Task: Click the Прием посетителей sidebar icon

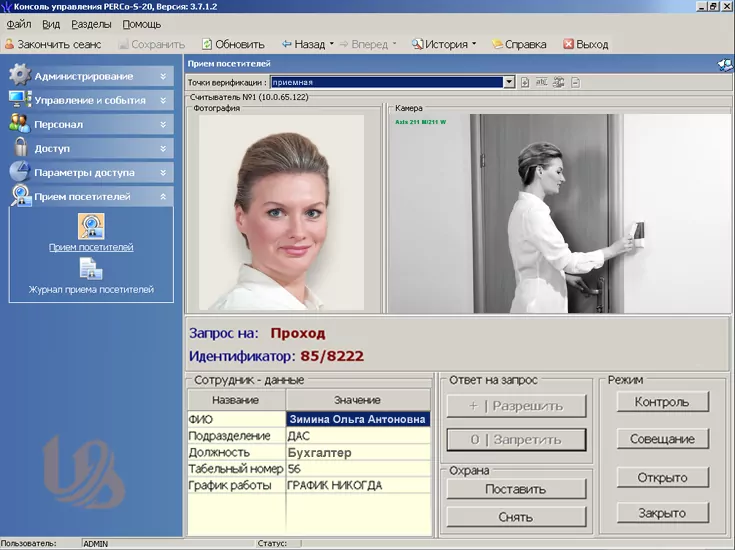Action: tap(91, 226)
